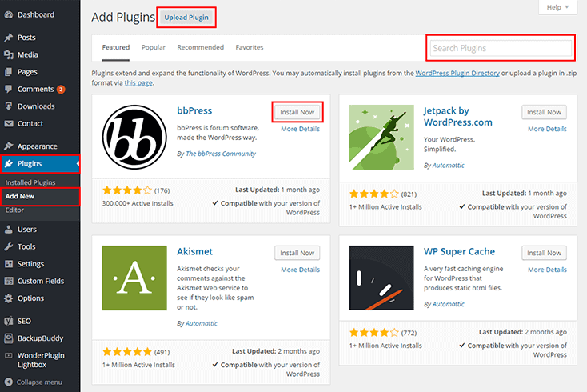Click the Jetpack star rating
The width and height of the screenshot is (587, 392).
[x=374, y=194]
